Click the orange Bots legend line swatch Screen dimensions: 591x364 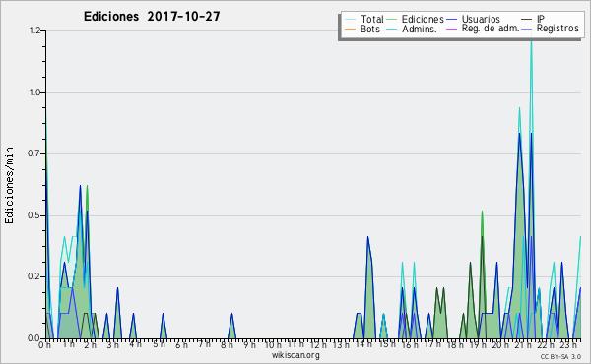(x=350, y=29)
